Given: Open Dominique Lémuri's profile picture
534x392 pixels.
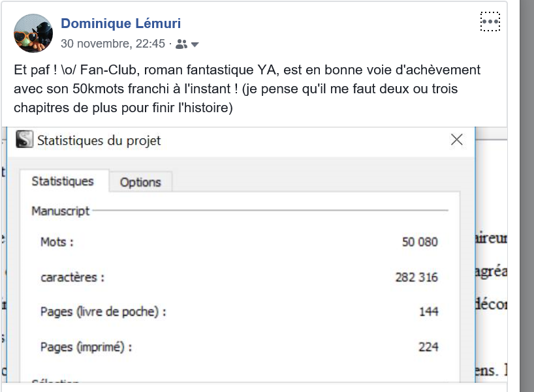Looking at the screenshot, I should [x=33, y=33].
